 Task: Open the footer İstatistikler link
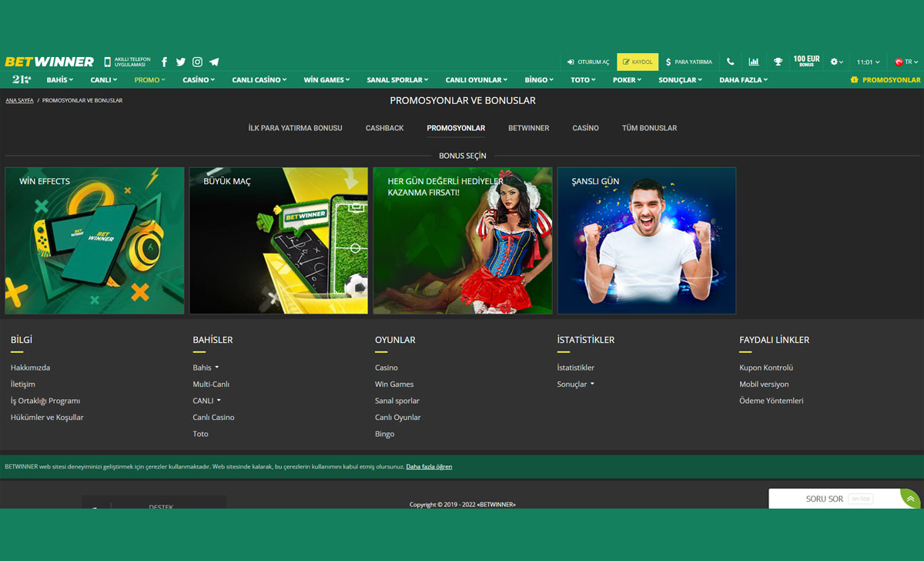(x=576, y=368)
